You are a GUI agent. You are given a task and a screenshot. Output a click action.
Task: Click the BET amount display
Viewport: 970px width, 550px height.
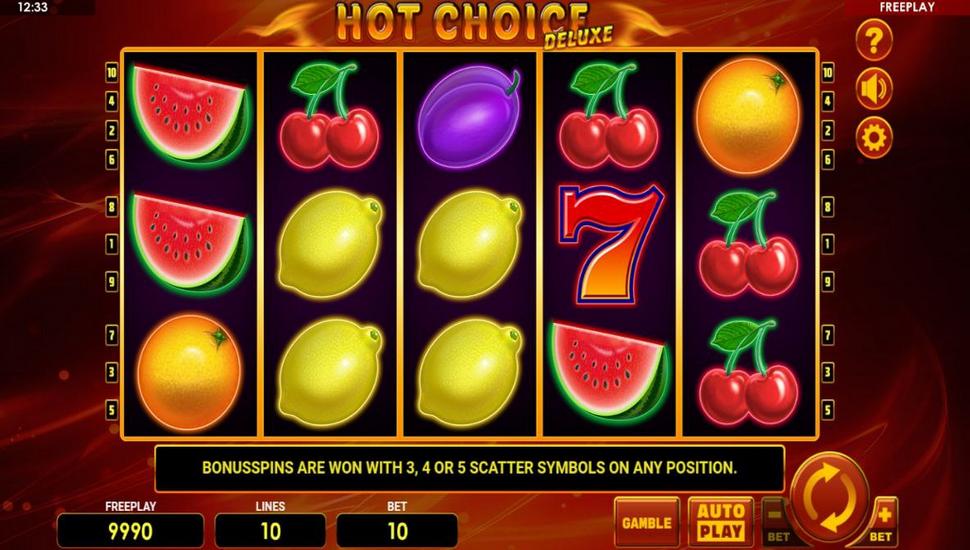click(x=397, y=531)
